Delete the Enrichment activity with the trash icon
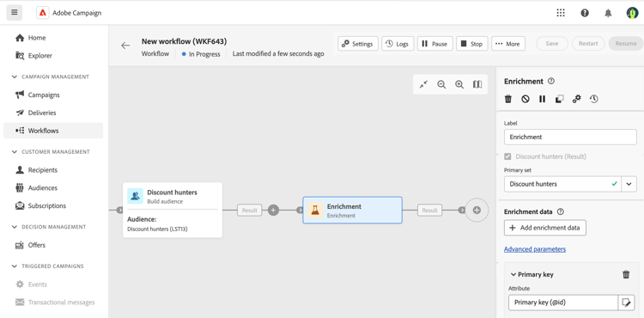The width and height of the screenshot is (644, 318). pos(508,99)
